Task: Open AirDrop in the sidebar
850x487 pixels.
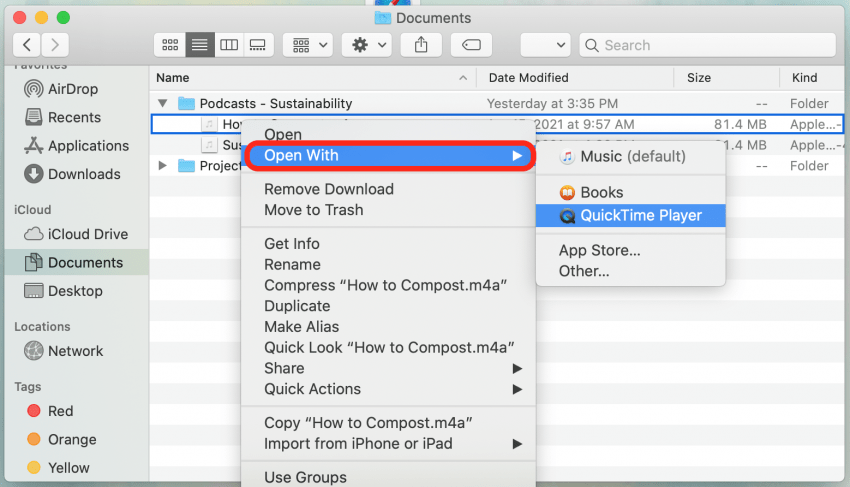Action: [x=73, y=89]
